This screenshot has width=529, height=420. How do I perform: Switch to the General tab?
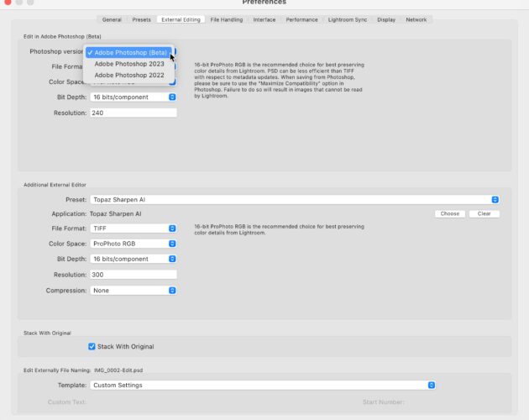tap(112, 19)
